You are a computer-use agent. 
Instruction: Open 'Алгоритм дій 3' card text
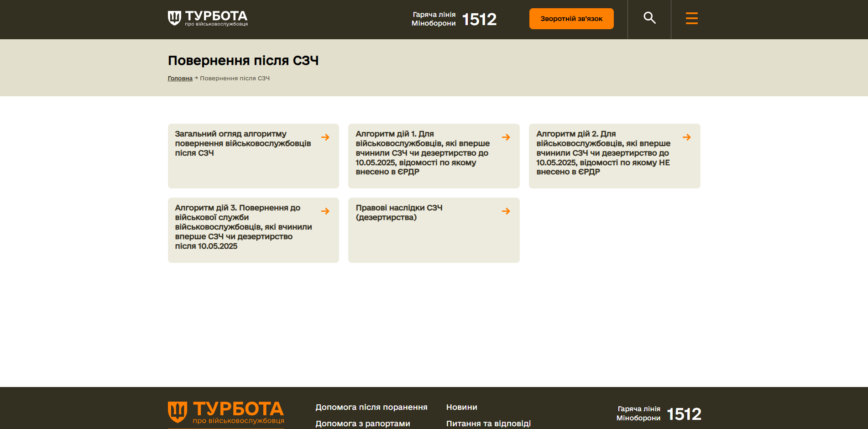tap(243, 227)
